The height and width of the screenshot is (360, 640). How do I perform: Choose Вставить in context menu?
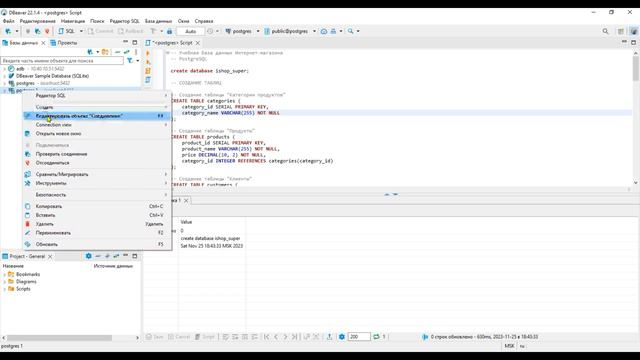[x=97, y=215]
